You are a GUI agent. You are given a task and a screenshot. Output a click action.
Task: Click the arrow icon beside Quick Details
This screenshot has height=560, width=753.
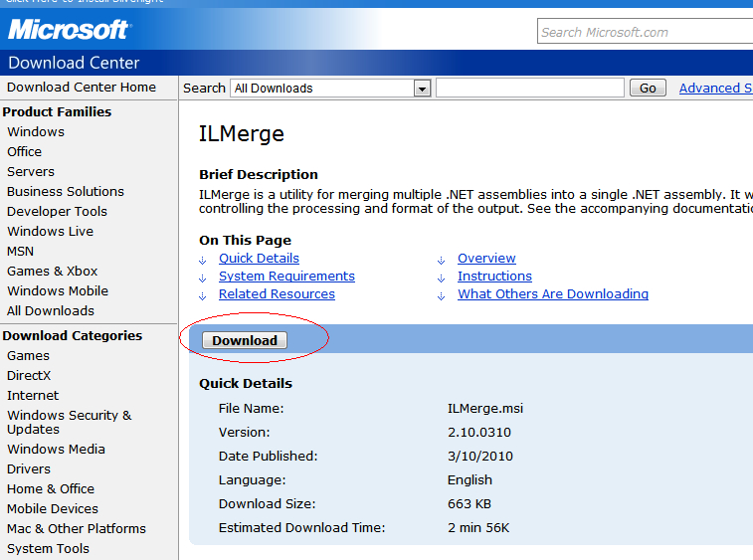coord(203,261)
